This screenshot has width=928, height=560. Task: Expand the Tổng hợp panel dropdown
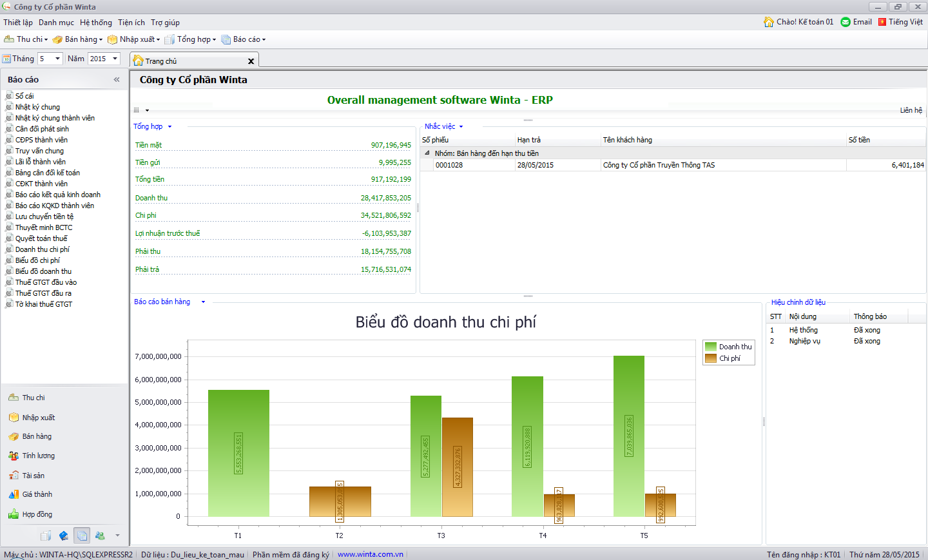pos(169,127)
